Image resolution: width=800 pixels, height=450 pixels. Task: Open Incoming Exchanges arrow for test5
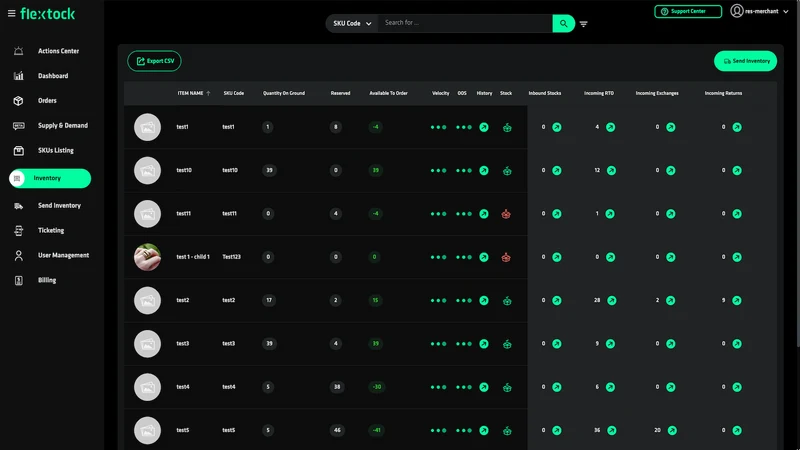pyautogui.click(x=672, y=431)
